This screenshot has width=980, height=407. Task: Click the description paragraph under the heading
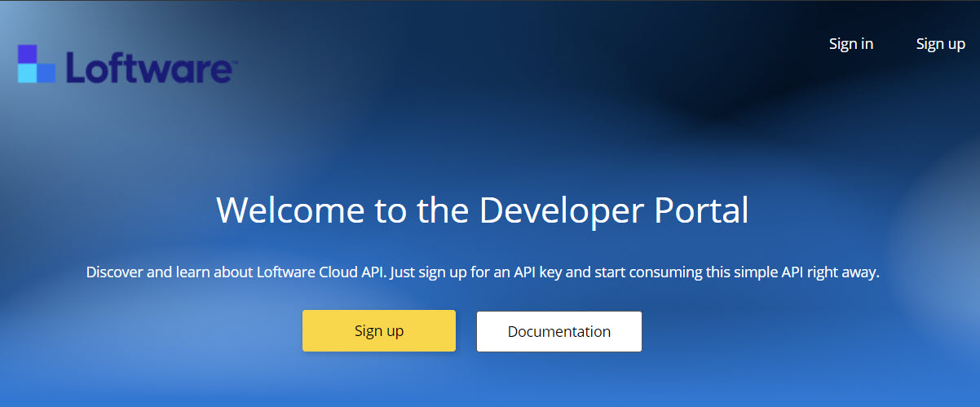(482, 272)
